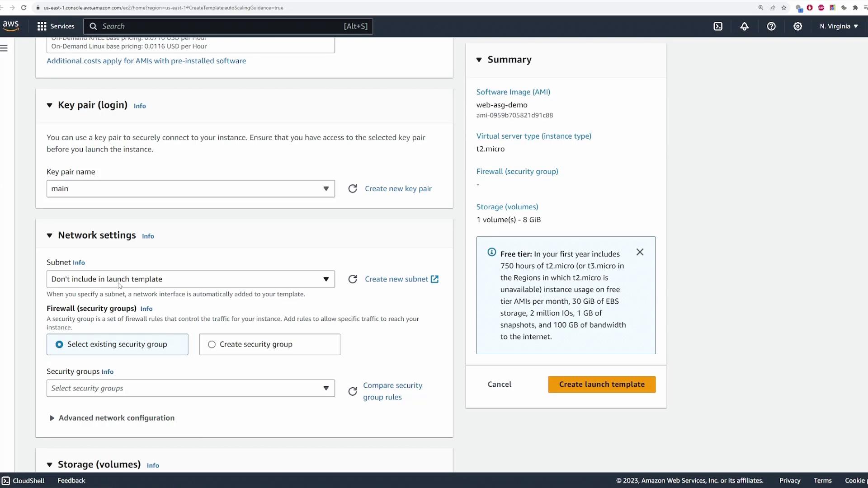Click Create launch template button

click(x=601, y=384)
